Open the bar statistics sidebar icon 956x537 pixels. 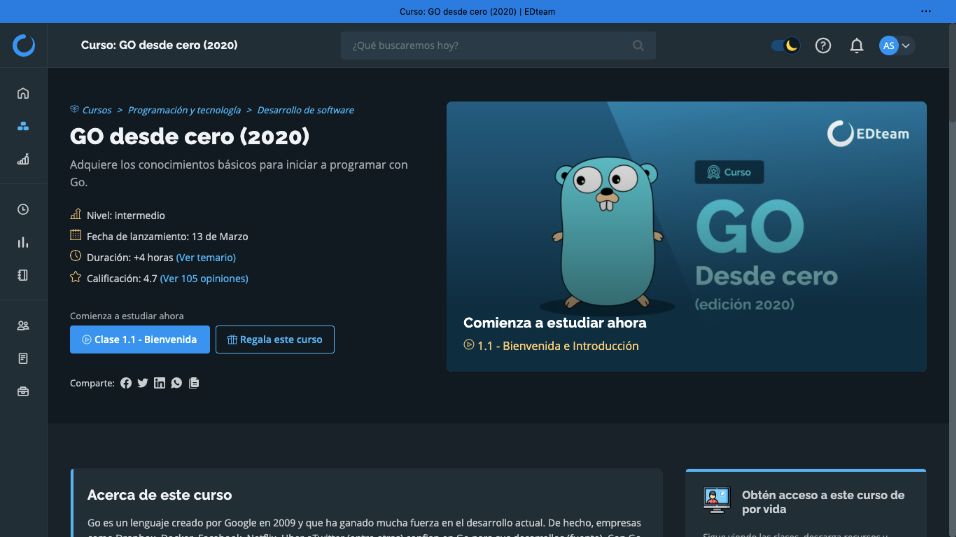click(x=23, y=242)
